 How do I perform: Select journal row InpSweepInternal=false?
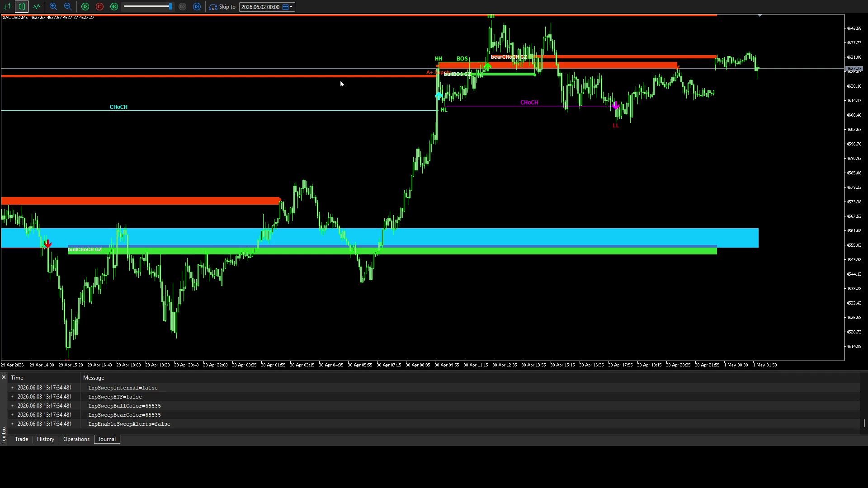click(434, 388)
